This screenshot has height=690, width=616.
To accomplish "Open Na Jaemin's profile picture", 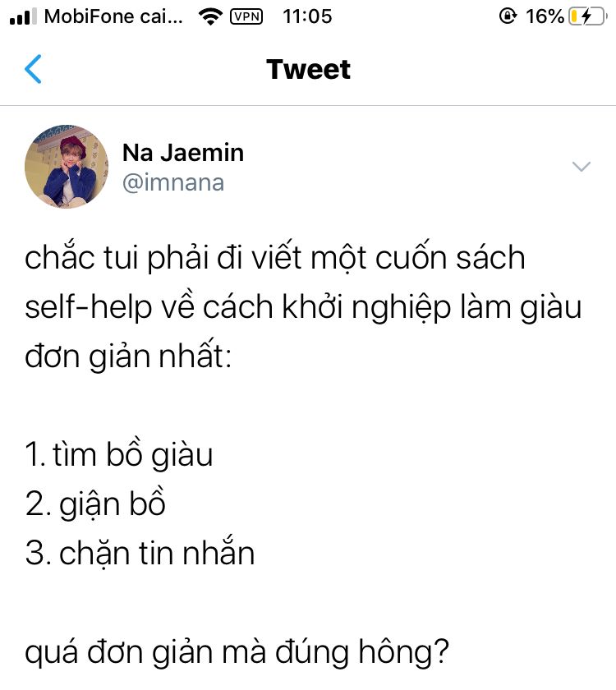I will 67,166.
